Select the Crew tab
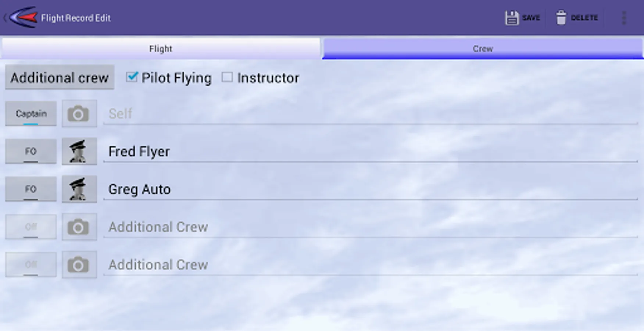The width and height of the screenshot is (644, 331). (483, 49)
